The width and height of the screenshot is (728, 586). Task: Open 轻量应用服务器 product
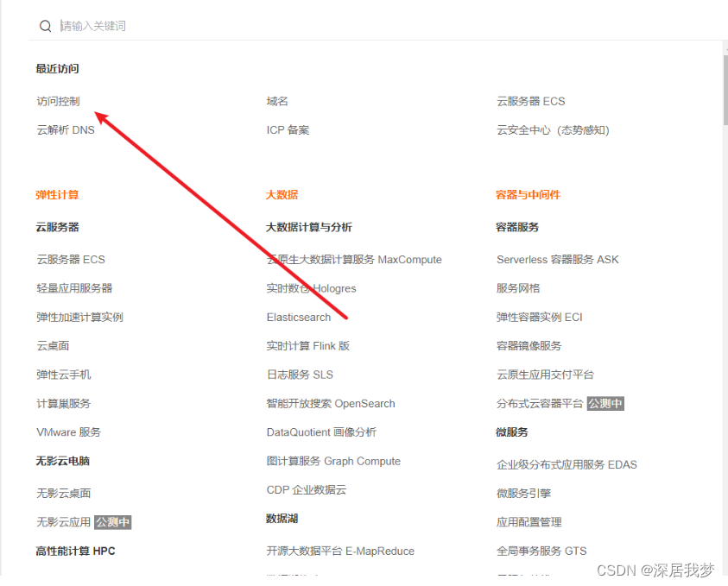point(74,288)
